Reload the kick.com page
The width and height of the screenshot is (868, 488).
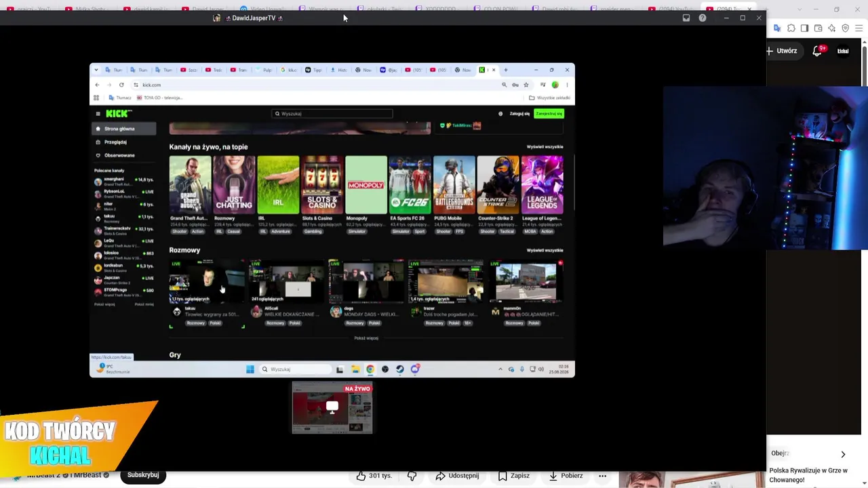point(121,85)
